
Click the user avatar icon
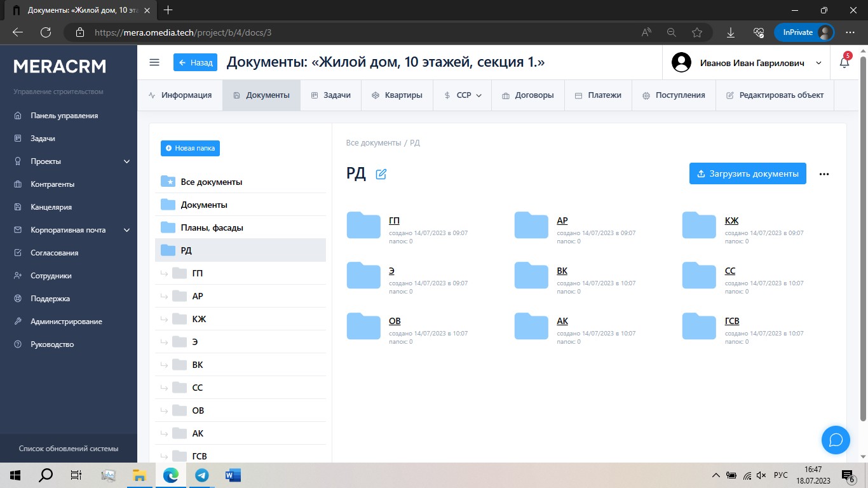pos(681,63)
